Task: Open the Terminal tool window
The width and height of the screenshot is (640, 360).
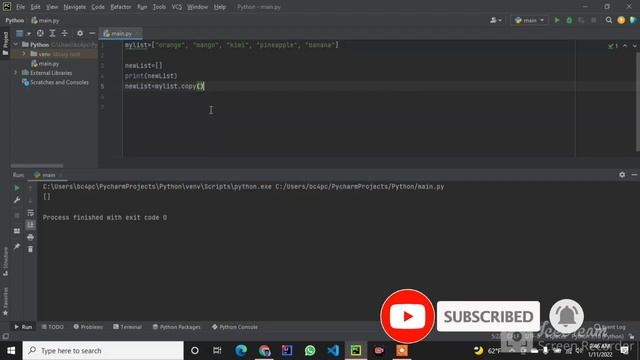Action: point(127,327)
